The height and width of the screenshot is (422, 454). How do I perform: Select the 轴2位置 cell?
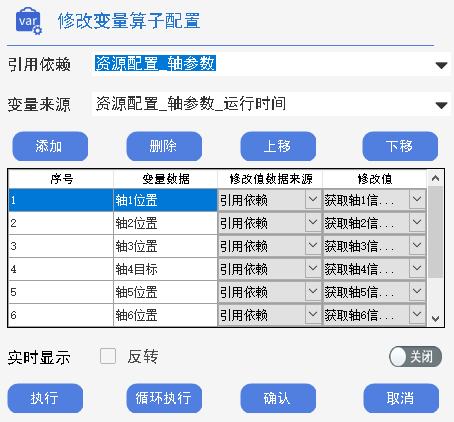point(165,223)
